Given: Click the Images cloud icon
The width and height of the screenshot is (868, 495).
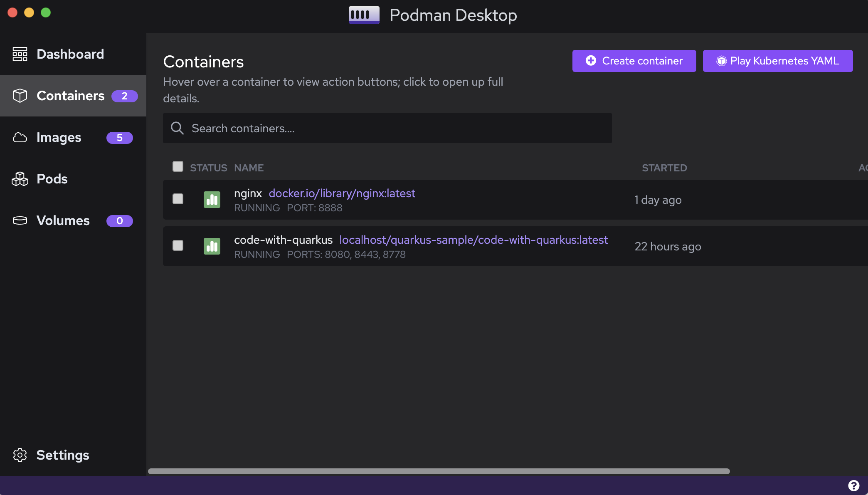Looking at the screenshot, I should point(20,137).
